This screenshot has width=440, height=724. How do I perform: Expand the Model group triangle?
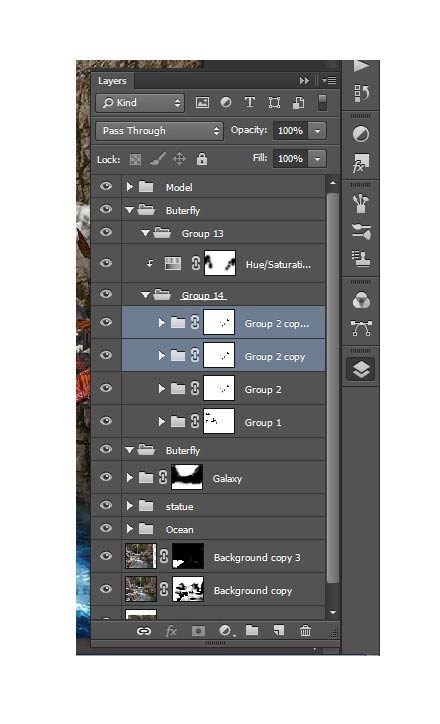(x=130, y=187)
